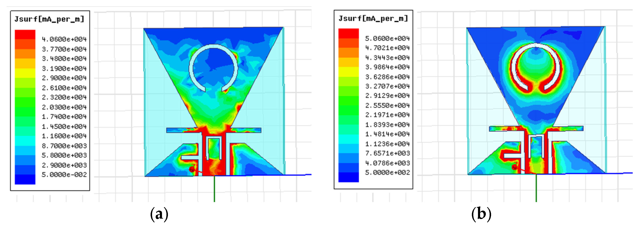Select the right Jsurf[mA_per_m] legend title
Screen dimensions: 644x230
click(373, 19)
